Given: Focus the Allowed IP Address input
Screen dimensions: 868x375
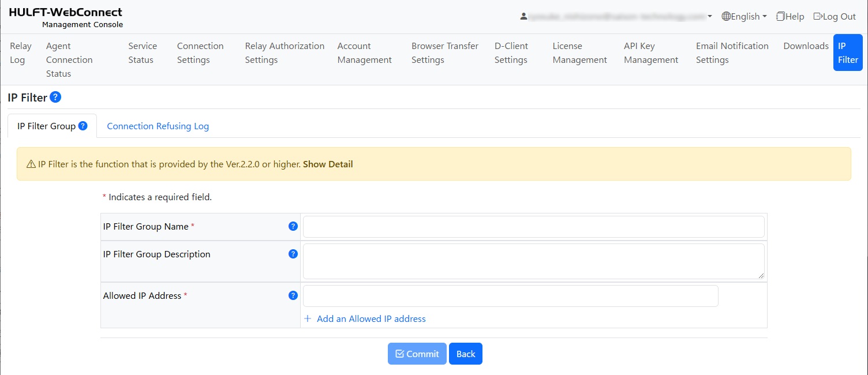Looking at the screenshot, I should pos(511,296).
